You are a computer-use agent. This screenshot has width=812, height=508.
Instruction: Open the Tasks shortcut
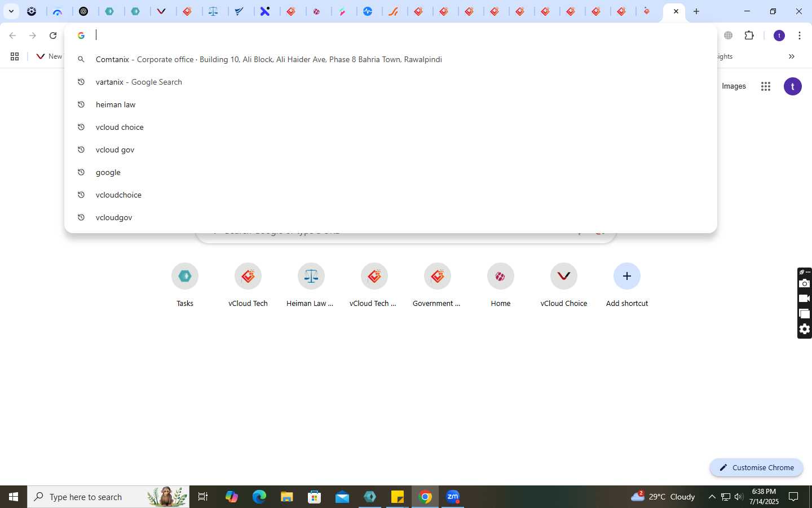[x=185, y=286]
